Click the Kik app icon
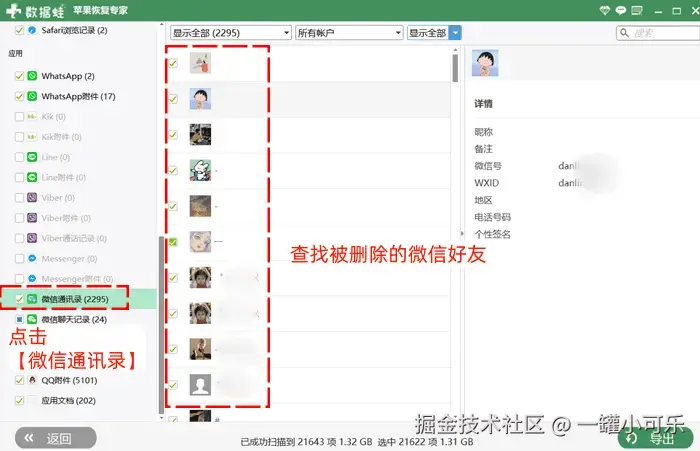The height and width of the screenshot is (451, 700). click(32, 117)
